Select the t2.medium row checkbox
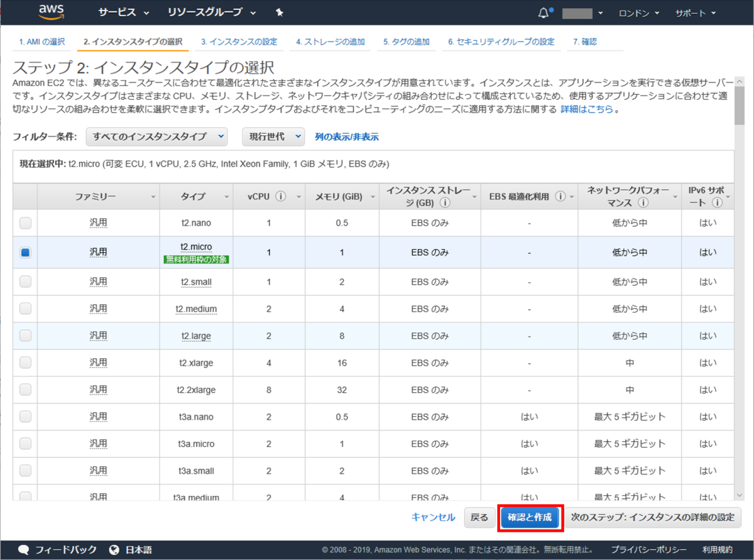This screenshot has height=560, width=754. [x=25, y=309]
